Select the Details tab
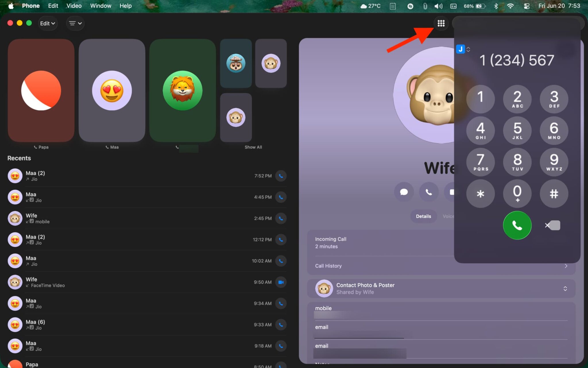 click(x=423, y=216)
